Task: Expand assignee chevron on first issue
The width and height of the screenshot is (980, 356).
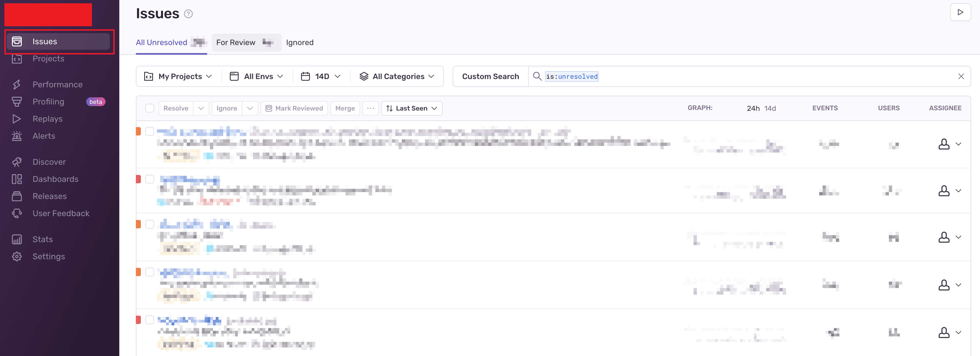Action: 958,144
